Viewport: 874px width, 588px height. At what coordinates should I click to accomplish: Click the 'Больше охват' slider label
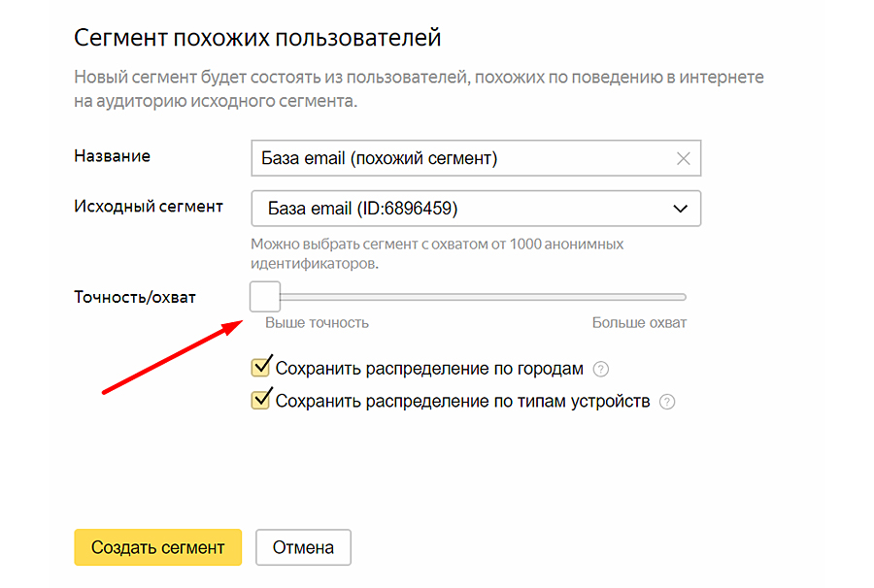coord(639,323)
